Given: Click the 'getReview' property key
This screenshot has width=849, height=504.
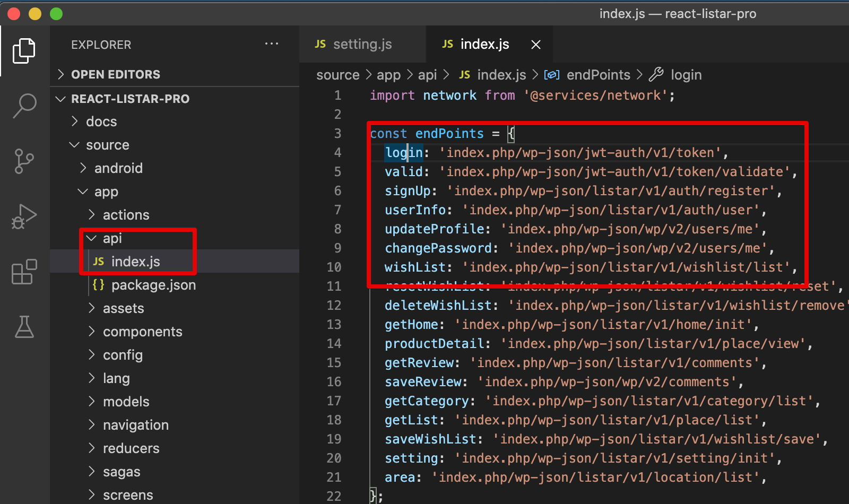Looking at the screenshot, I should tap(419, 363).
